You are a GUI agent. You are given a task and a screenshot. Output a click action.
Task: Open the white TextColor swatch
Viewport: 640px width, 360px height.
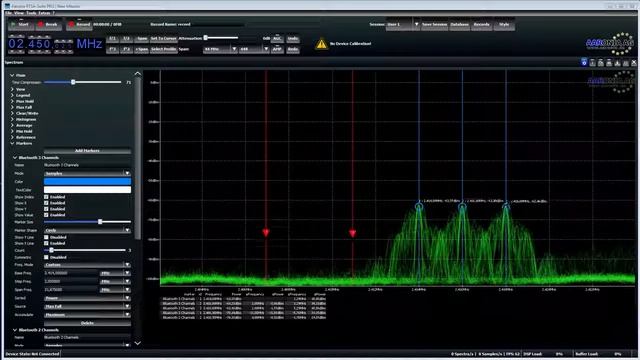[87, 190]
